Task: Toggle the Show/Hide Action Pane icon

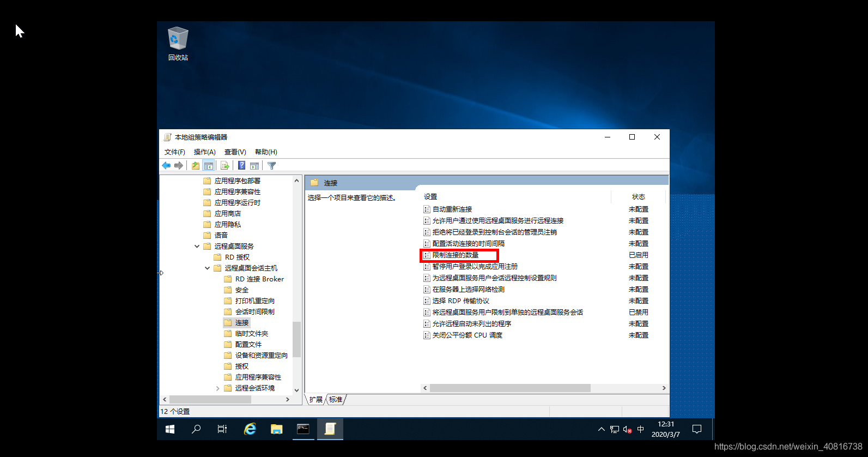Action: click(x=254, y=166)
